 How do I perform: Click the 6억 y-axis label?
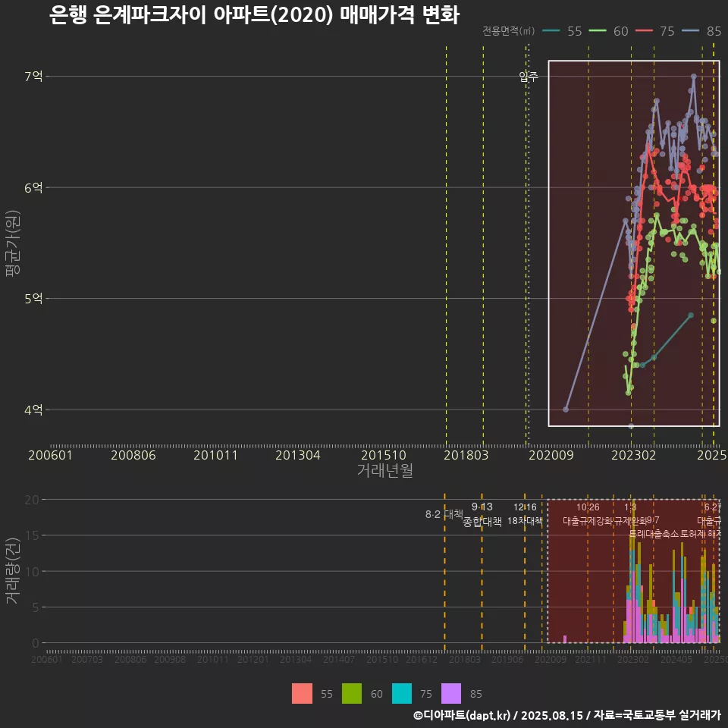point(33,187)
